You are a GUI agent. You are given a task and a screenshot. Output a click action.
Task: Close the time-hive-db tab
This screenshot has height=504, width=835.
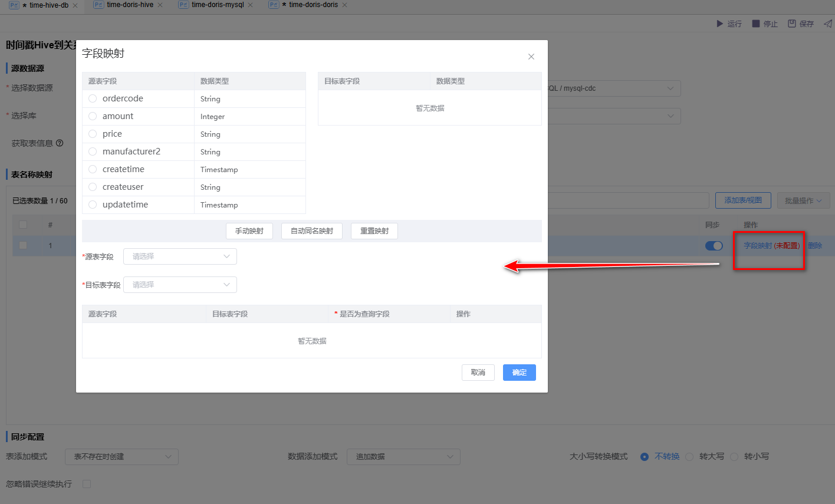(75, 5)
